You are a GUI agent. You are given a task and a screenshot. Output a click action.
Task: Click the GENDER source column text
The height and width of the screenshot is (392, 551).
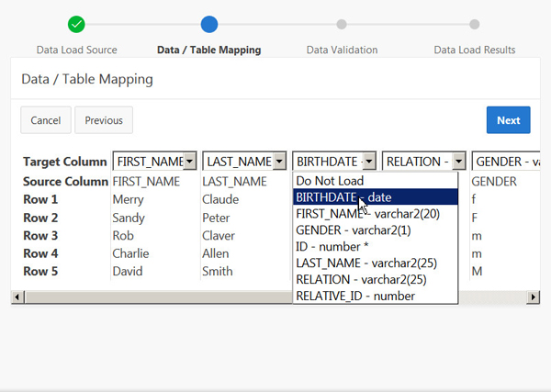coord(494,182)
